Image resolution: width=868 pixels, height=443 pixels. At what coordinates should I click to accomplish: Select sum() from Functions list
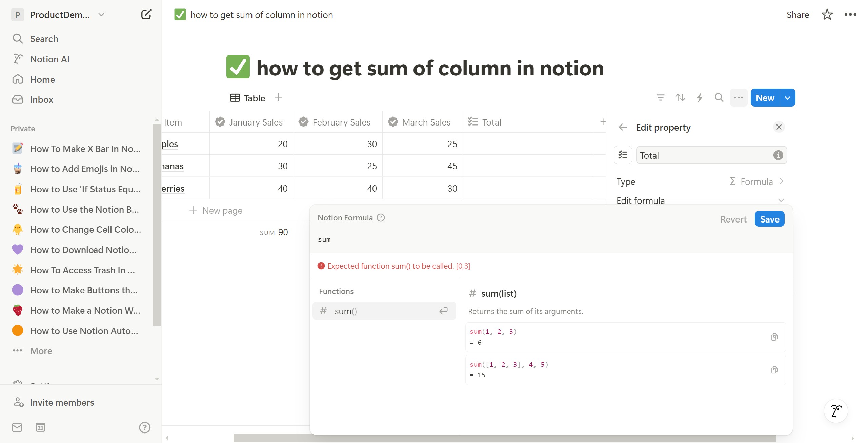pos(384,311)
